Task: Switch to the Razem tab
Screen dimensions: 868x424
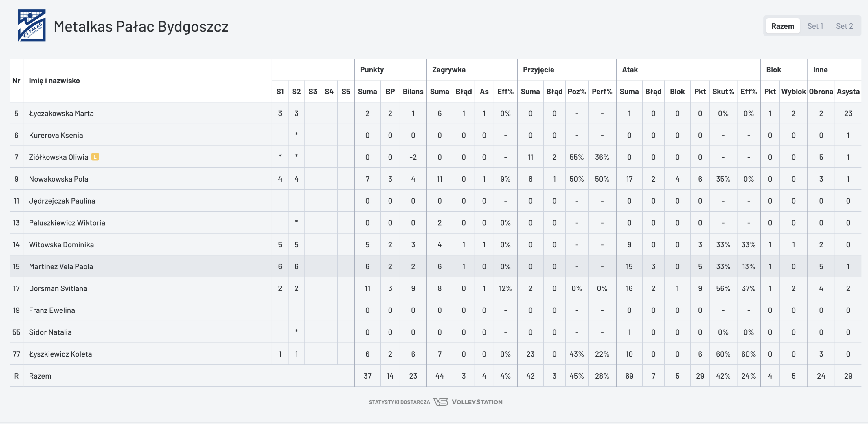Action: tap(782, 26)
